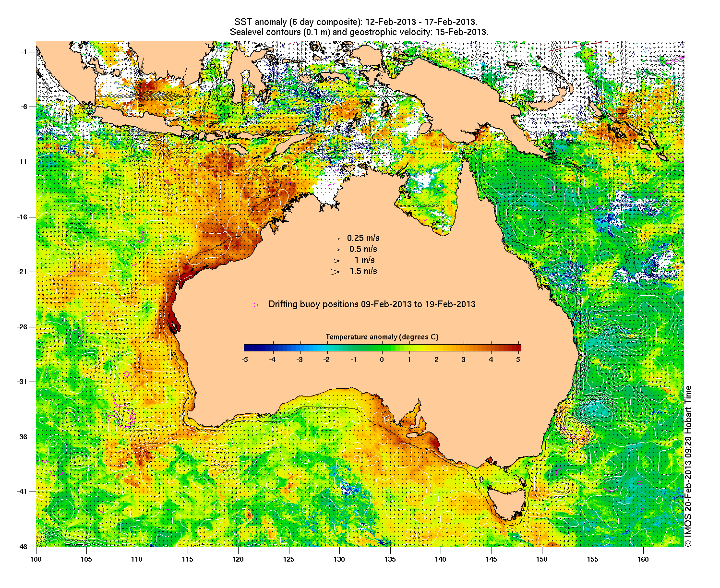The height and width of the screenshot is (588, 720).
Task: Click the dark blue end of temperature colorbar
Action: [x=247, y=348]
